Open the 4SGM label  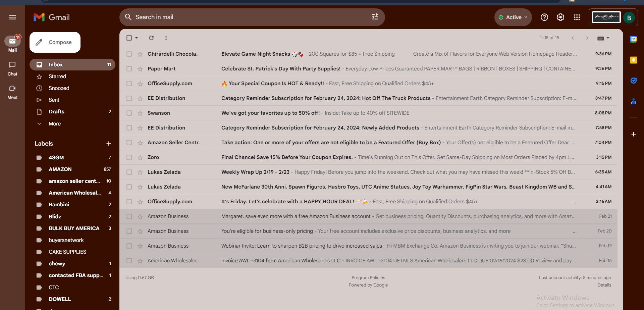pos(72,158)
